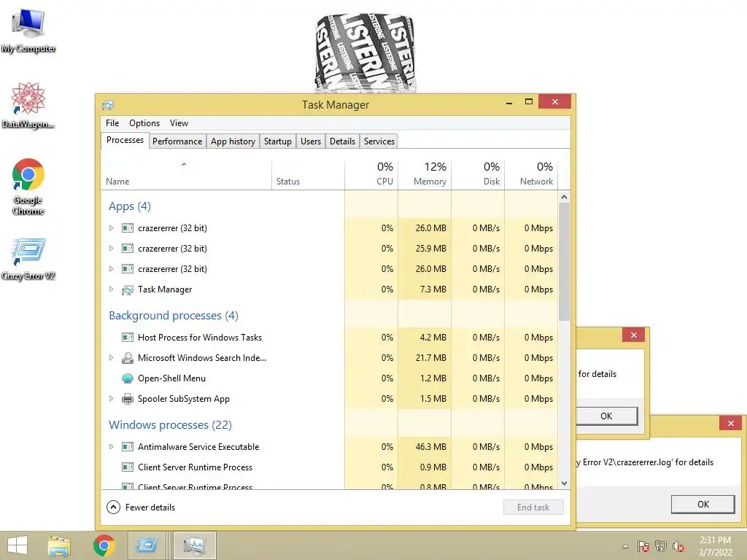Open the Options menu
The width and height of the screenshot is (747, 560).
coord(144,123)
